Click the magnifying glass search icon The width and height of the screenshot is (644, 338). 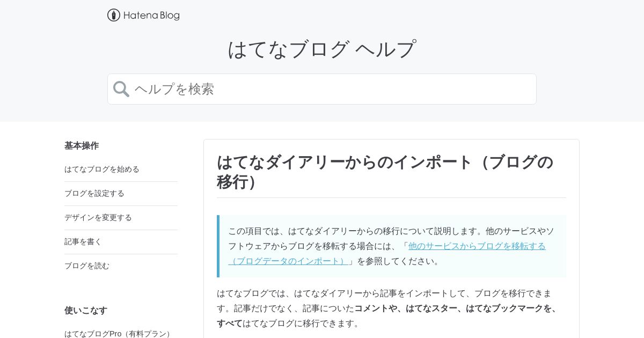click(121, 89)
